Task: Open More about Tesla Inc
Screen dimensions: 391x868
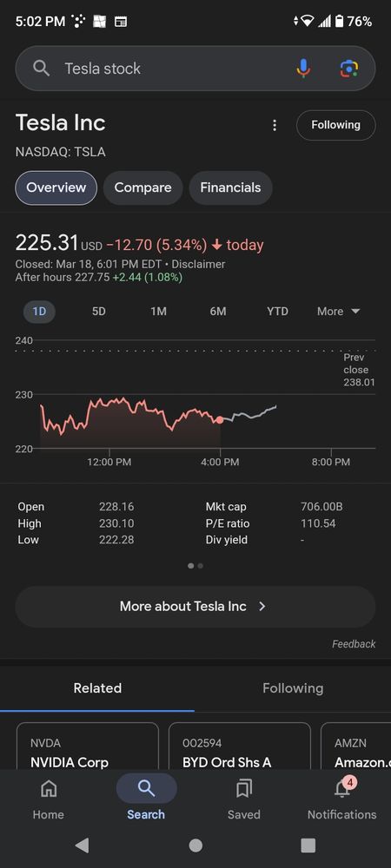Action: pos(195,607)
